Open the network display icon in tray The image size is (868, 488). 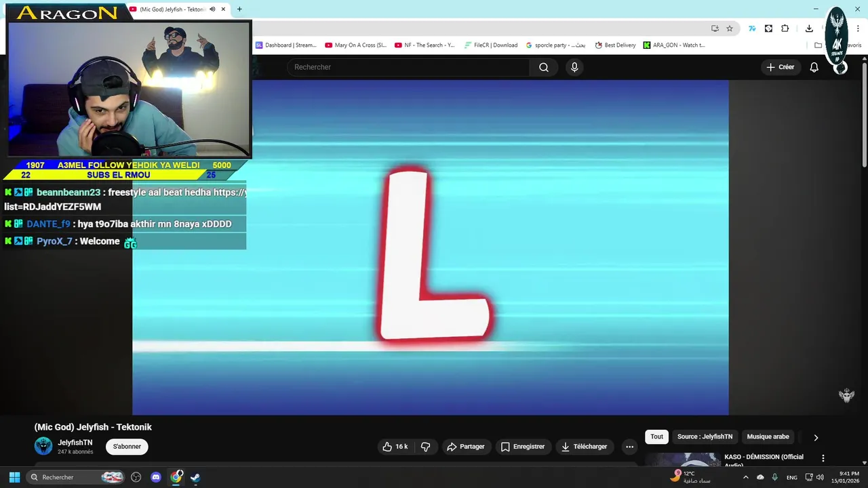click(x=809, y=477)
